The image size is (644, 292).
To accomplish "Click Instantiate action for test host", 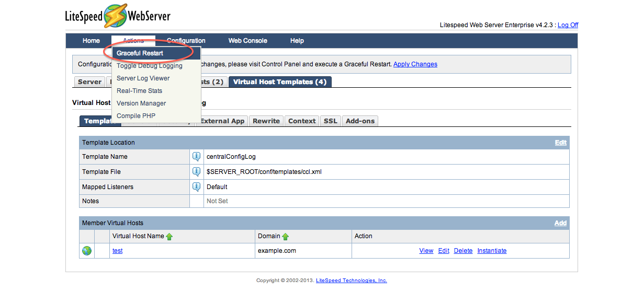I will (x=492, y=251).
